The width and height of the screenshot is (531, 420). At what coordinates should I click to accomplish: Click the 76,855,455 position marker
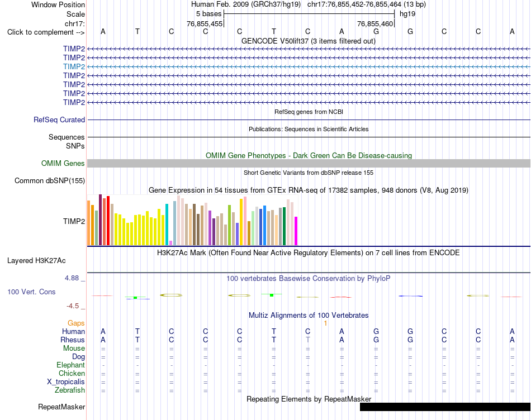click(205, 23)
